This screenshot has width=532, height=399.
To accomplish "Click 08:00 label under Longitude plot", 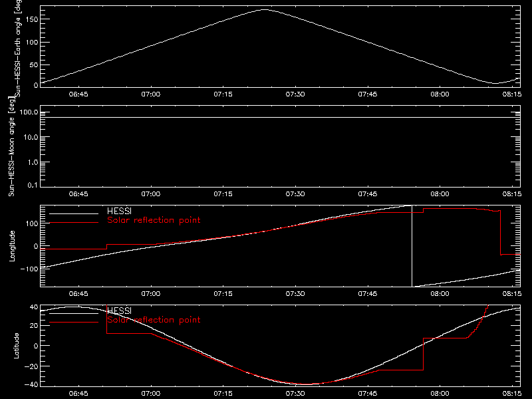I will point(440,293).
